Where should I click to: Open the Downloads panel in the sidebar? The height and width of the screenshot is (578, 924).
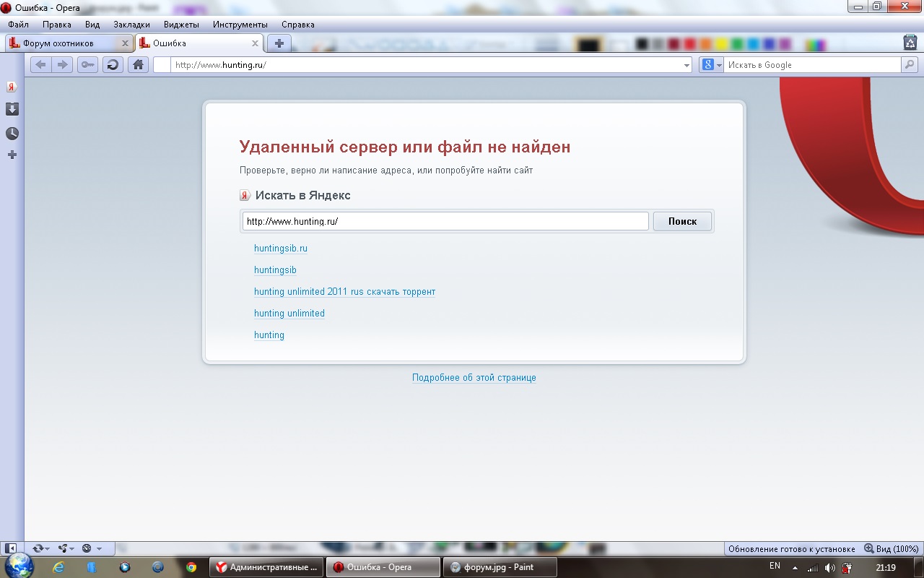(12, 109)
